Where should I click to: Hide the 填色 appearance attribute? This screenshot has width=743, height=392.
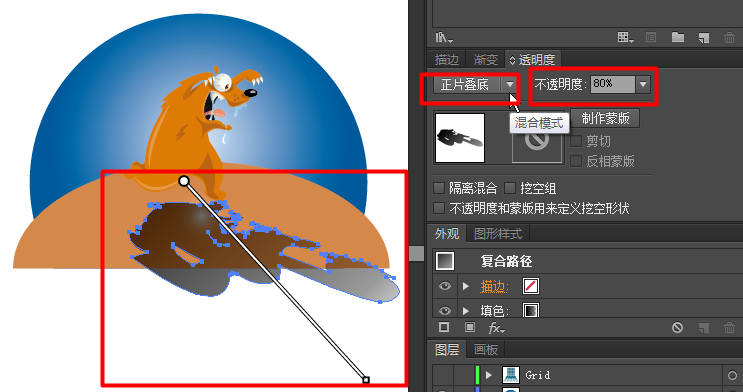tap(444, 310)
